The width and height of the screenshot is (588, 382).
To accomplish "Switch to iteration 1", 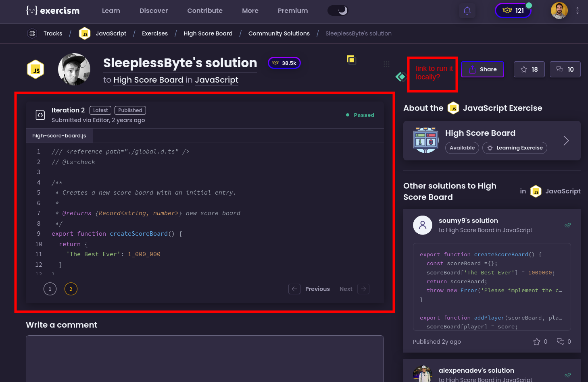I will pos(50,289).
